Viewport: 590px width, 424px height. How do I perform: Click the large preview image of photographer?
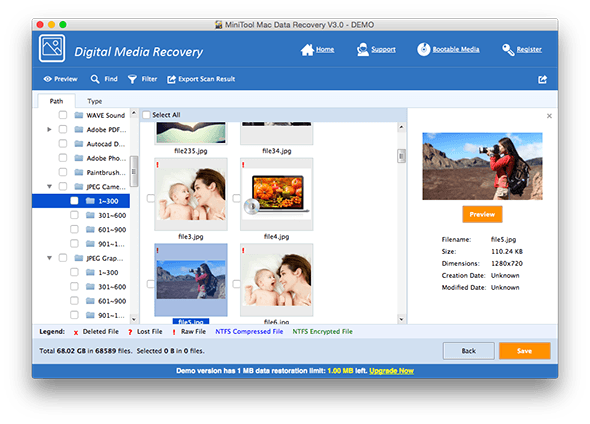(x=482, y=166)
